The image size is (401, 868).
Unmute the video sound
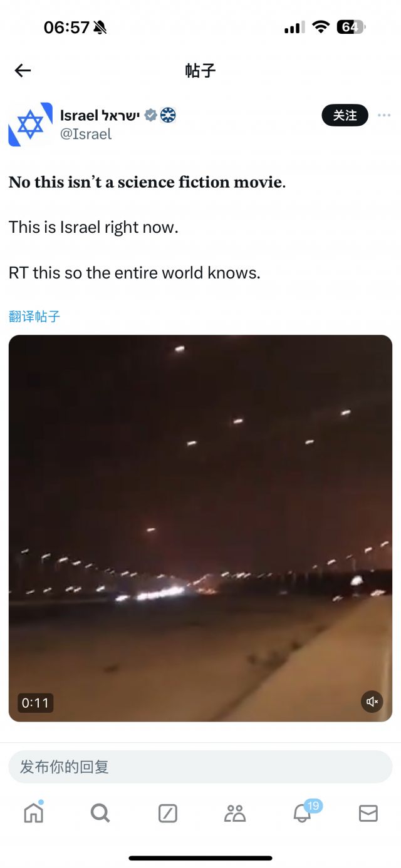tap(372, 702)
